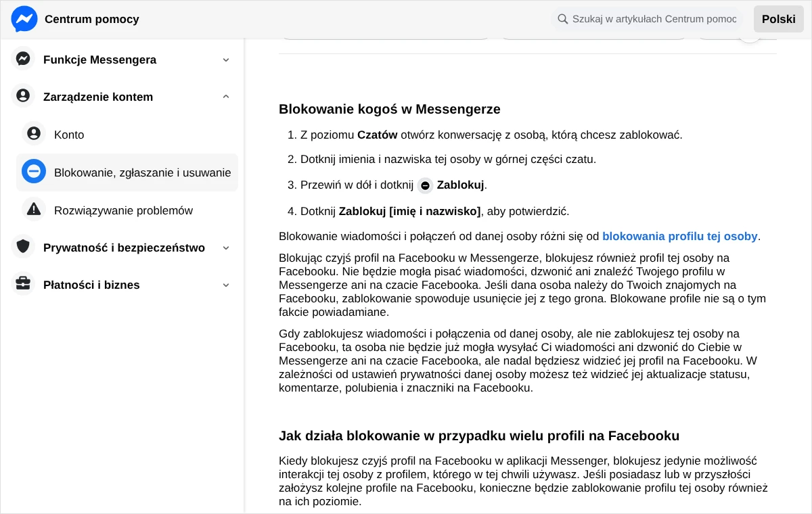This screenshot has height=514, width=812.
Task: Open the Centrum pomocy home title
Action: [92, 19]
